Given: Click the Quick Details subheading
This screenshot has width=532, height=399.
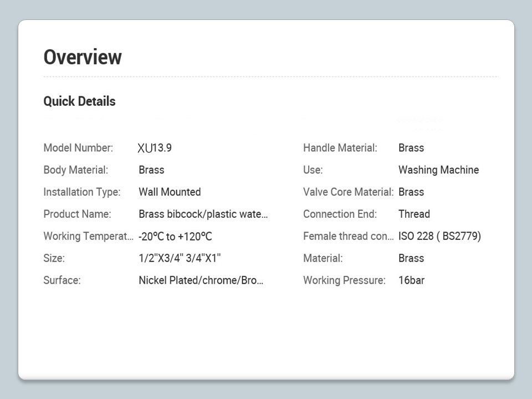Looking at the screenshot, I should click(79, 101).
